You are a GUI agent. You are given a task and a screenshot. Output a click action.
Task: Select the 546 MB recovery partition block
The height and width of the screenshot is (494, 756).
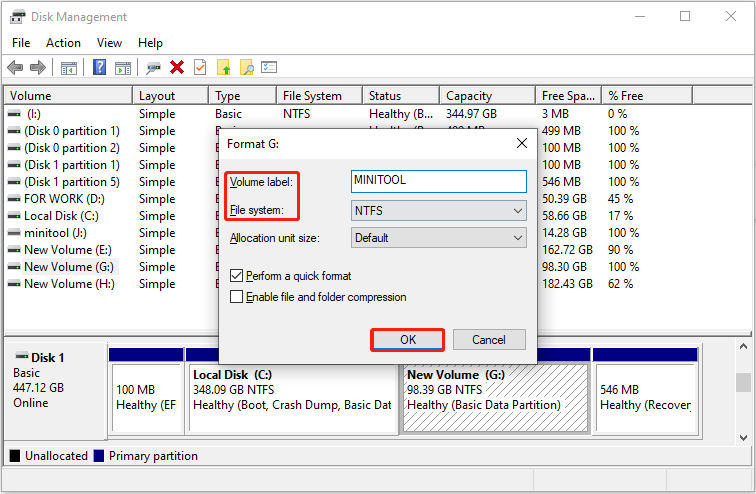coord(646,398)
